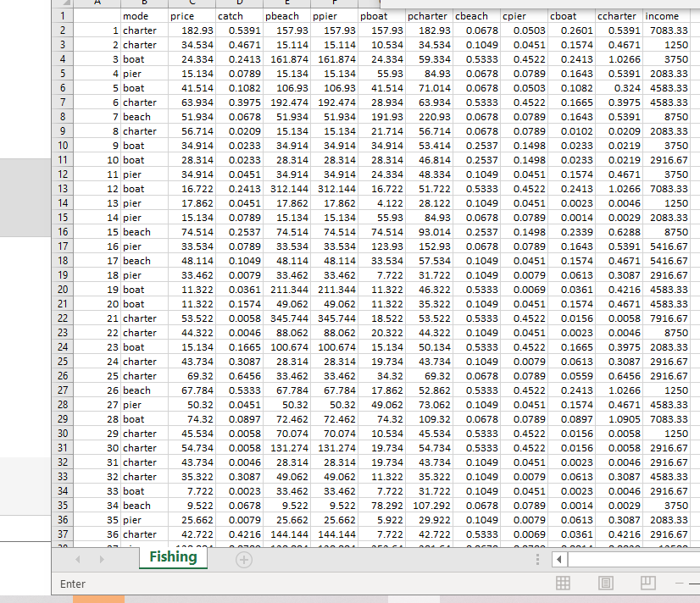Click the previous-sheet navigation arrow
The height and width of the screenshot is (603, 700).
[x=77, y=558]
